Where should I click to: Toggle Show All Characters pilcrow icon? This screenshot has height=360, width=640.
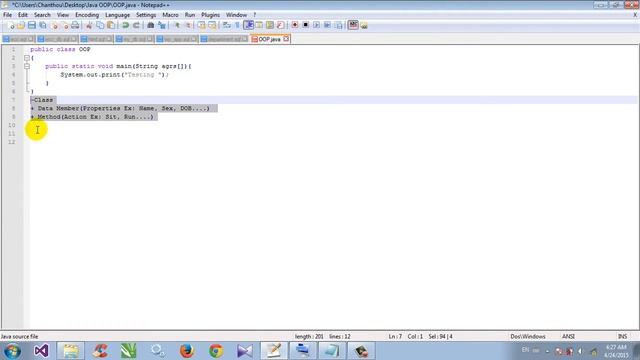coord(237,25)
